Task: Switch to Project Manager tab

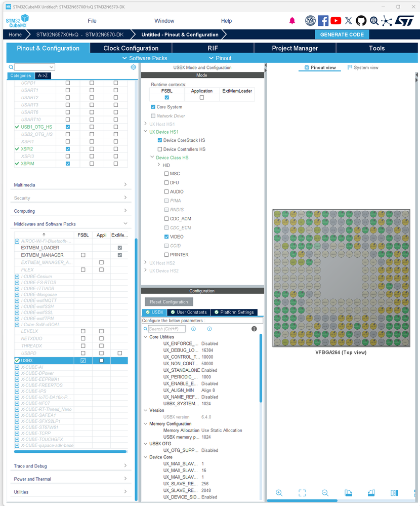Action: [295, 48]
